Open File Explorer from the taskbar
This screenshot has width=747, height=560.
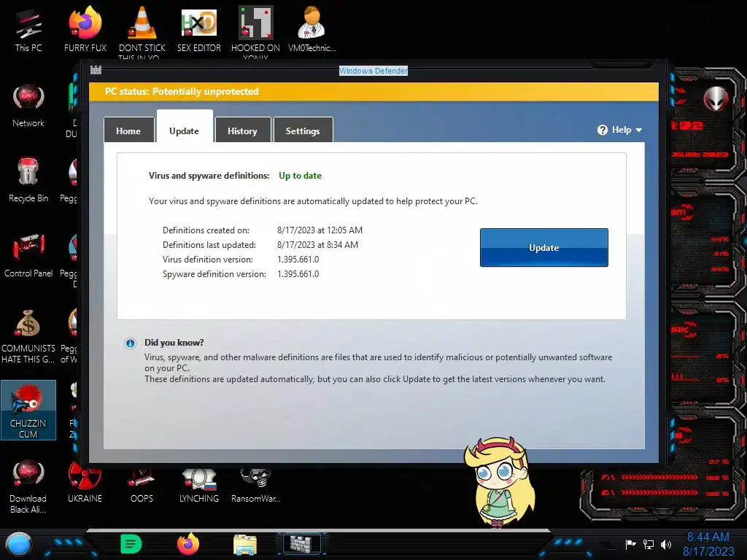(245, 544)
